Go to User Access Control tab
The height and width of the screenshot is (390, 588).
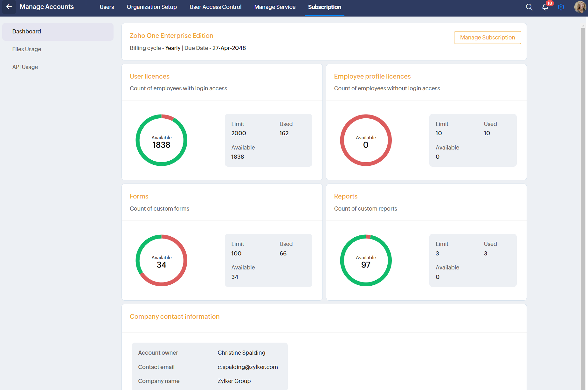click(x=215, y=7)
